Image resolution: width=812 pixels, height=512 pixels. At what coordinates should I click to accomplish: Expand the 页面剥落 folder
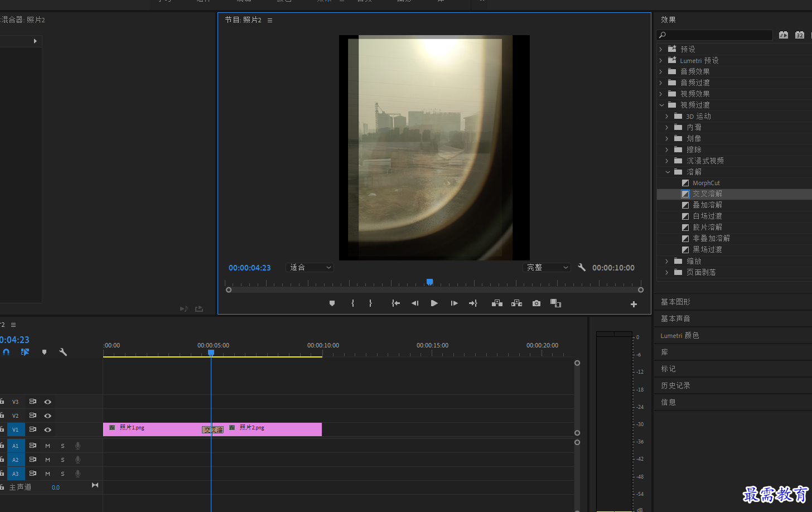pyautogui.click(x=667, y=272)
